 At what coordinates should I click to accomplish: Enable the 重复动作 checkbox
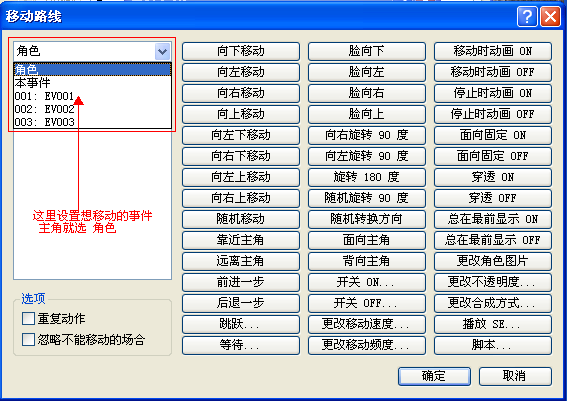click(28, 319)
